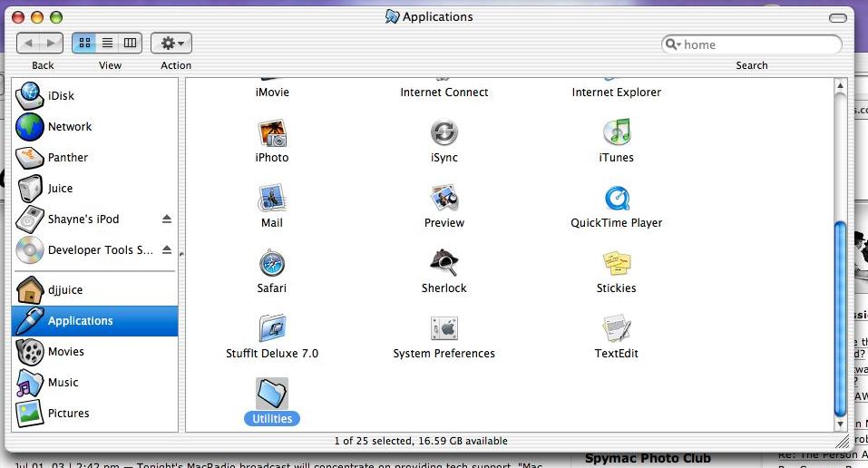Click the window resize grip corner
The width and height of the screenshot is (868, 468).
pyautogui.click(x=842, y=441)
